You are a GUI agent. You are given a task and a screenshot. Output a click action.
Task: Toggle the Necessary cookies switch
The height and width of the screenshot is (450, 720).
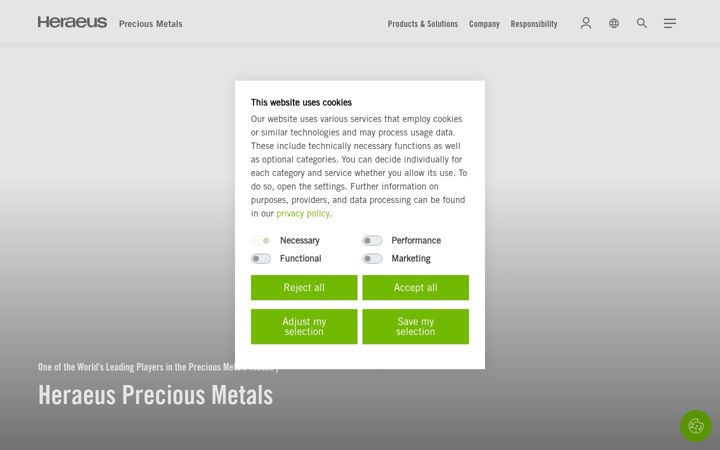click(261, 241)
